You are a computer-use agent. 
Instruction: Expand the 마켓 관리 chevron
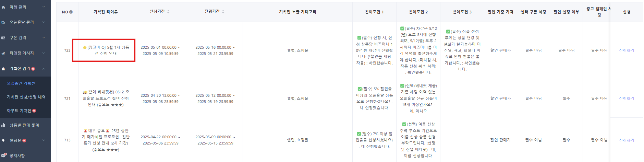point(44,7)
